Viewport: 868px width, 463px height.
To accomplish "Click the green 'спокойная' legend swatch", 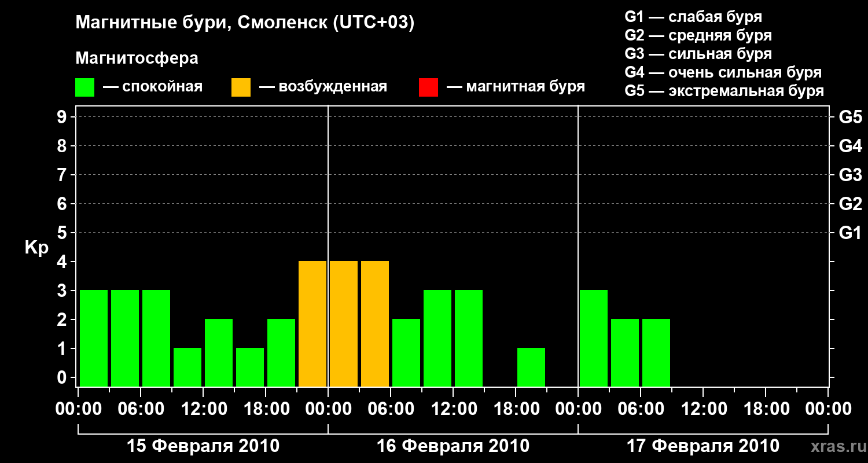I will [x=84, y=87].
